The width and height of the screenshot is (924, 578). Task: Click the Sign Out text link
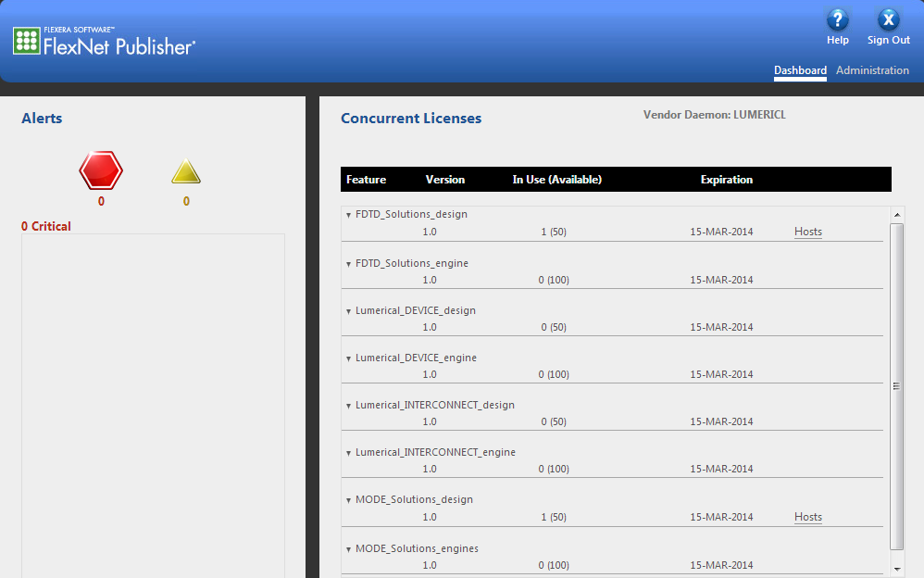coord(889,40)
